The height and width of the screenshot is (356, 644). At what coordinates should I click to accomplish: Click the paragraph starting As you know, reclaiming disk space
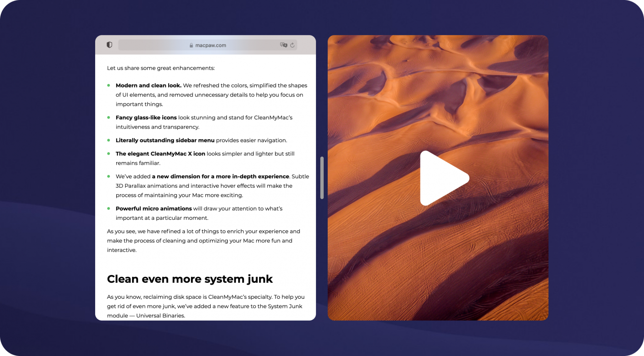(206, 306)
